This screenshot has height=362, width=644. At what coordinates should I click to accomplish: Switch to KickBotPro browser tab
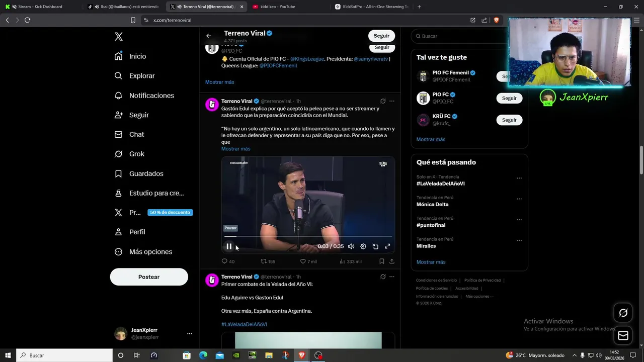click(x=371, y=7)
